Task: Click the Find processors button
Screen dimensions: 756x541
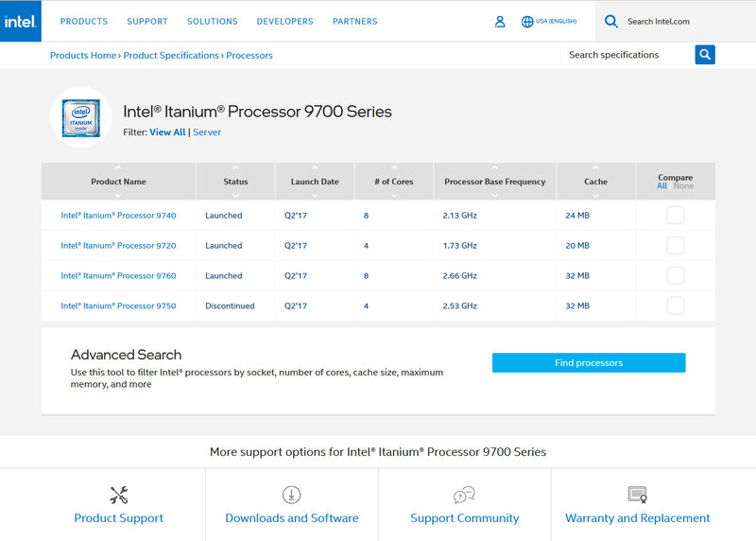Action: click(589, 363)
